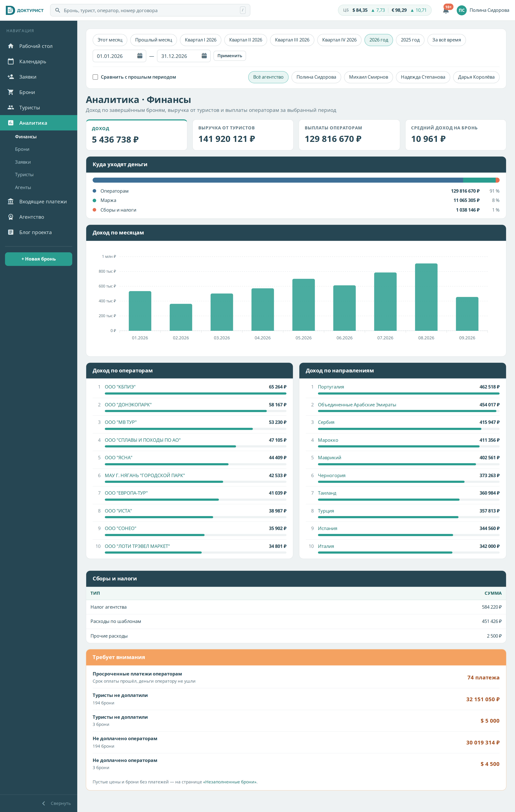Click the Аналитика chart icon
515x812 pixels.
[x=11, y=123]
